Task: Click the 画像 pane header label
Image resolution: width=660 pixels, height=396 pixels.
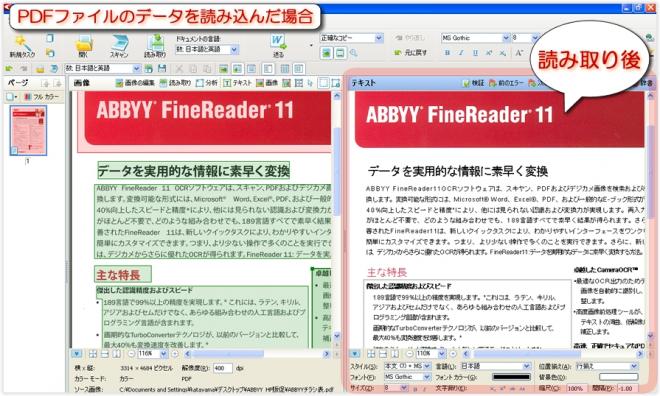Action: 82,83
